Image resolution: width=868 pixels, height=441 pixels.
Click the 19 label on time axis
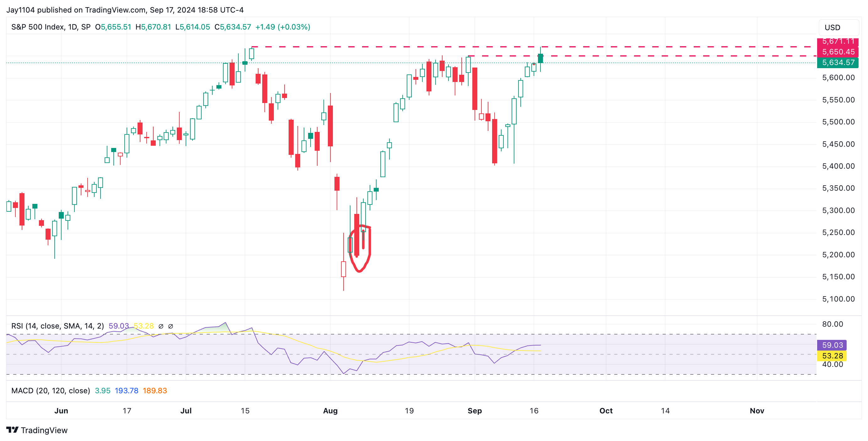tap(409, 411)
